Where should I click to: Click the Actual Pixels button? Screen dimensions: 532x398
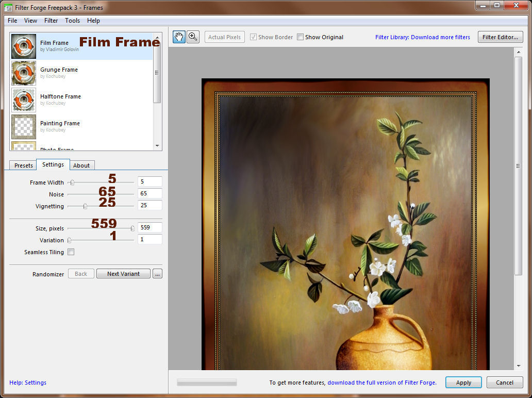pyautogui.click(x=225, y=37)
